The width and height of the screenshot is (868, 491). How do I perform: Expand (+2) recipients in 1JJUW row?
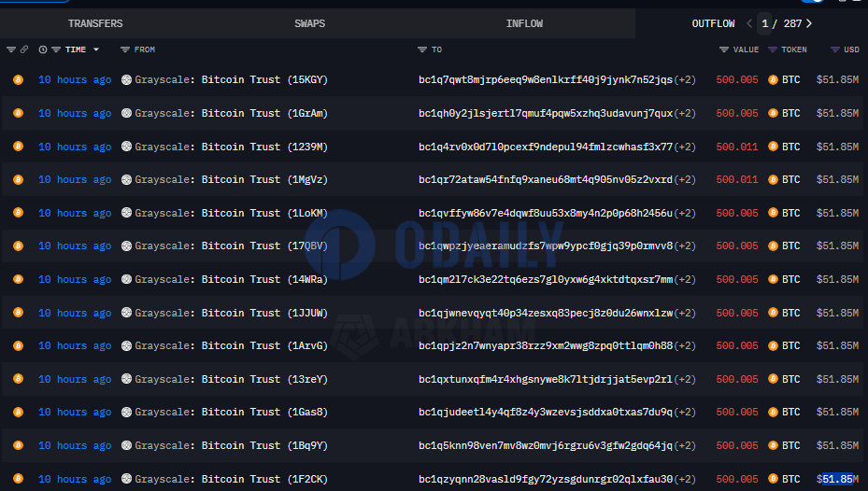point(685,313)
